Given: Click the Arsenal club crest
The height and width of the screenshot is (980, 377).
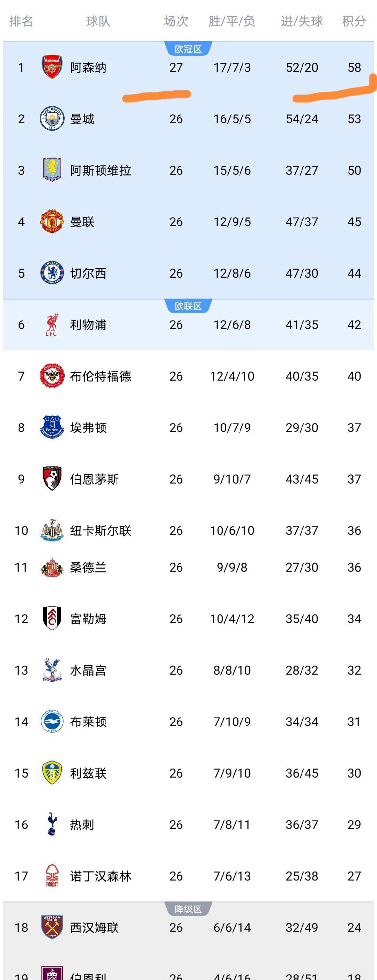Looking at the screenshot, I should coord(52,67).
